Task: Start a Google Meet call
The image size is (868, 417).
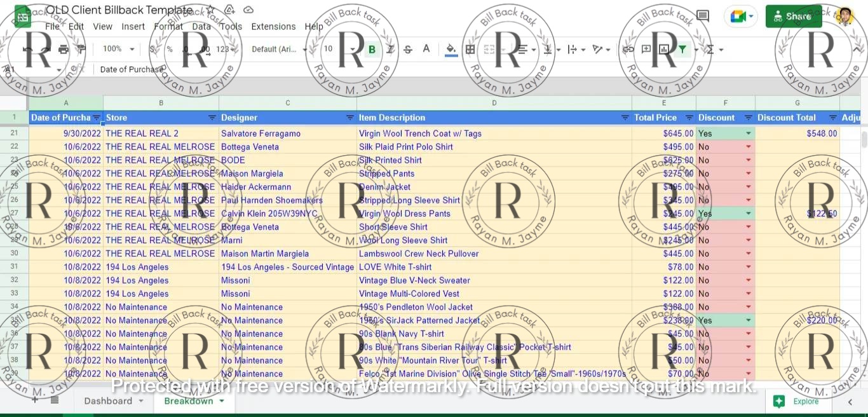Action: click(x=741, y=17)
